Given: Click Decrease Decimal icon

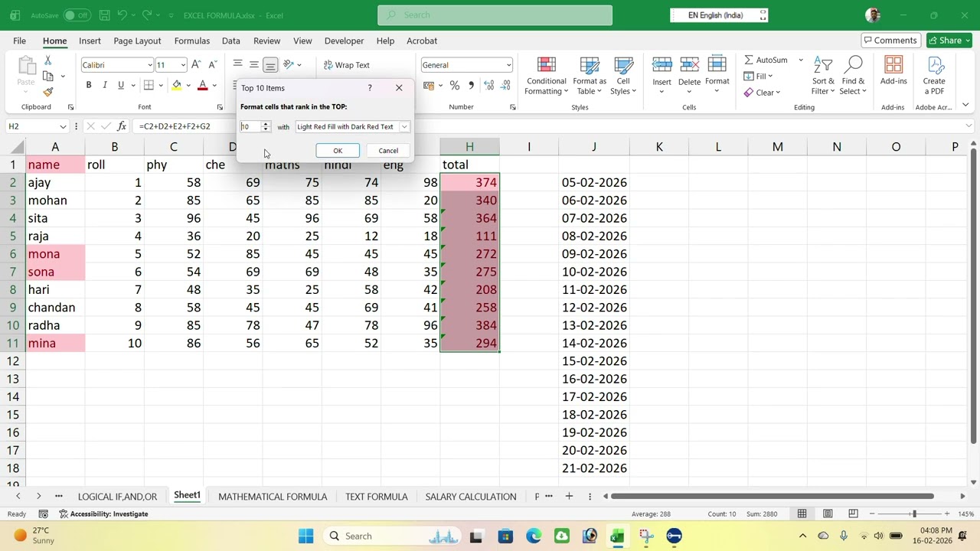Looking at the screenshot, I should (x=506, y=85).
